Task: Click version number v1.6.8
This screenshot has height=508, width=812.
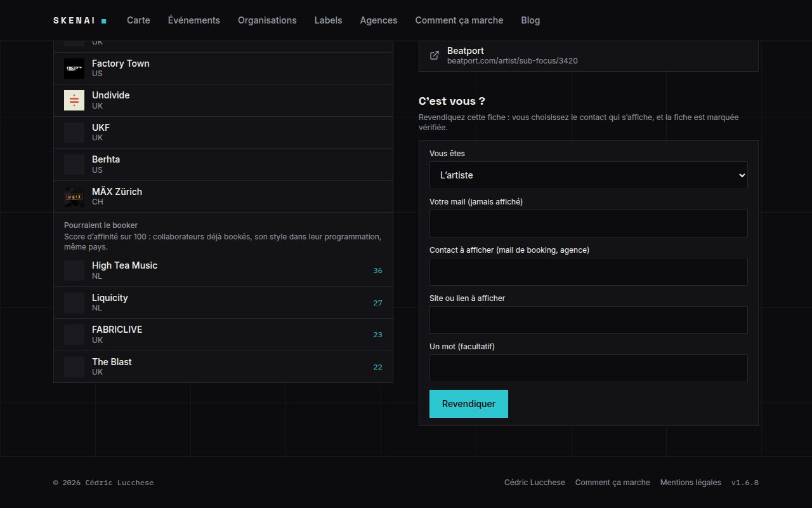Action: (745, 483)
